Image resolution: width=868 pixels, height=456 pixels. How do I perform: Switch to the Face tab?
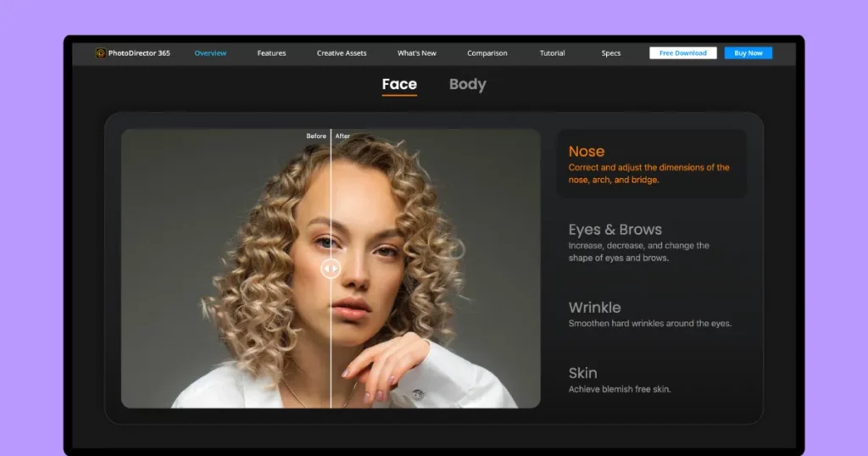click(399, 84)
